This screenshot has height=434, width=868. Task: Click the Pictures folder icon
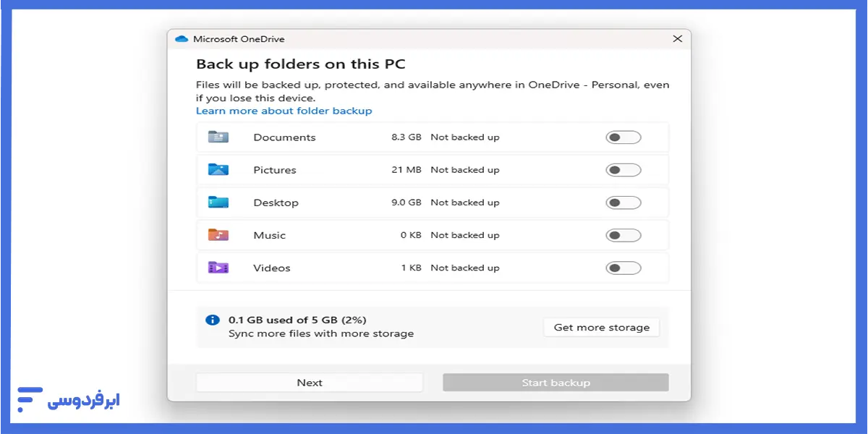(x=218, y=169)
